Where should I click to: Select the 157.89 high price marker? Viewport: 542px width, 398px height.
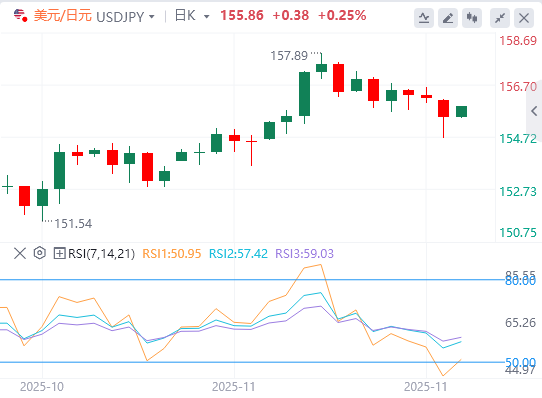tap(289, 55)
